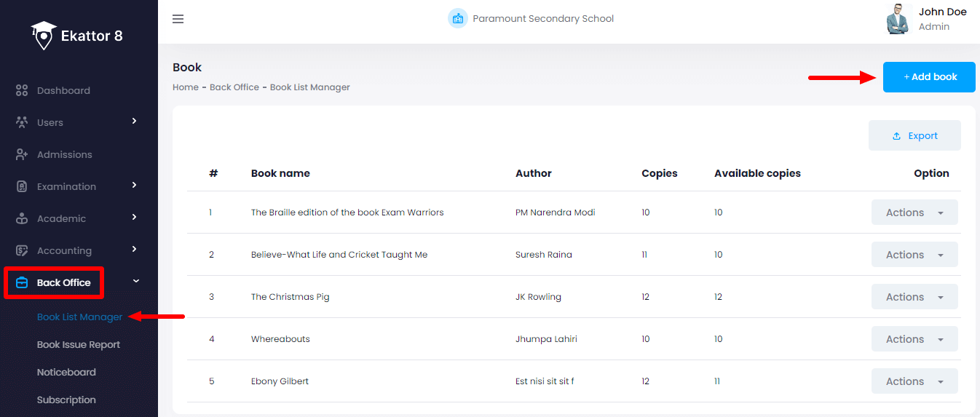
Task: Click the Add book button
Action: [929, 77]
